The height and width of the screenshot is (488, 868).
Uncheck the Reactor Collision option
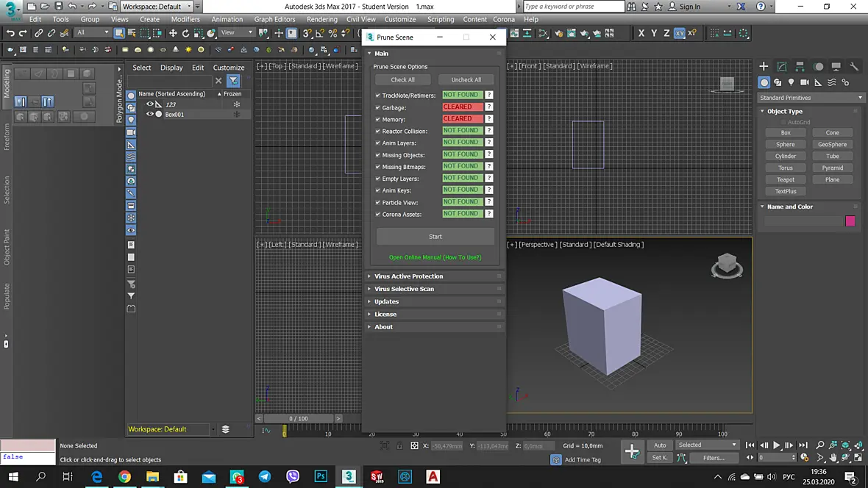coord(378,131)
